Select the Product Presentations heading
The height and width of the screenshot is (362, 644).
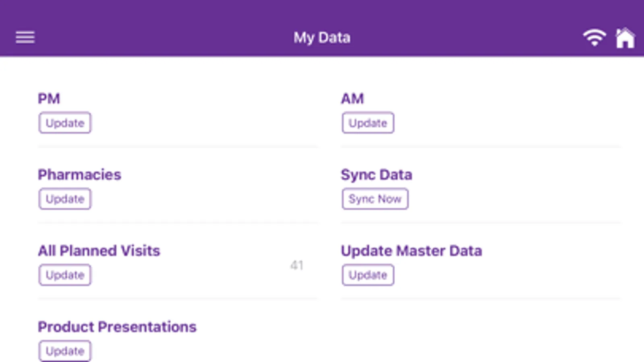point(117,327)
